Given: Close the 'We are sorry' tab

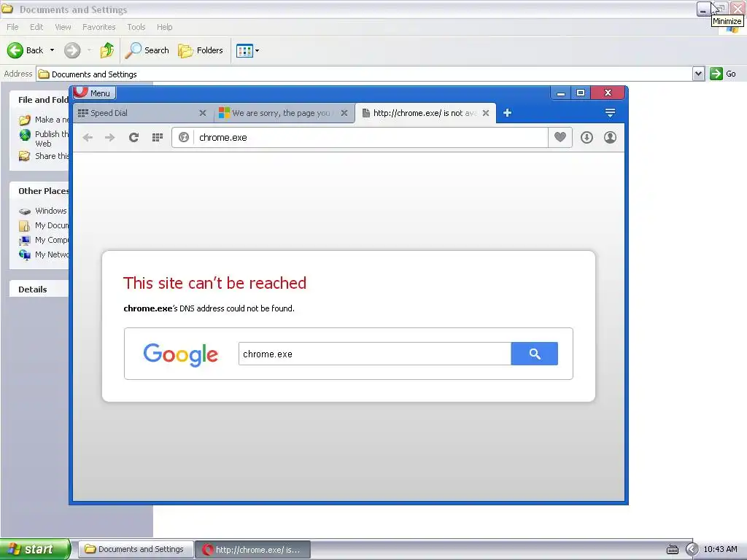Looking at the screenshot, I should [344, 113].
